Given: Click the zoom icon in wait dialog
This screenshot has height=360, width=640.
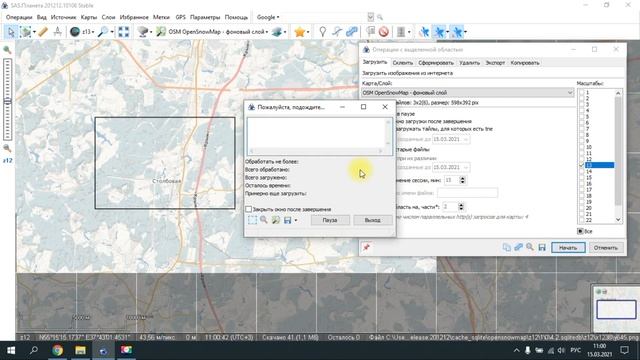Looking at the screenshot, I should 264,220.
